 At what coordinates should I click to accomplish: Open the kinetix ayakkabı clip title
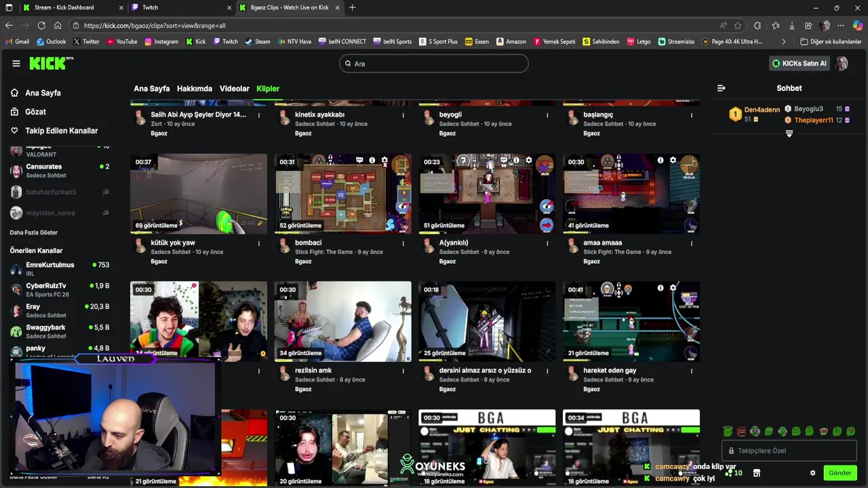[319, 115]
